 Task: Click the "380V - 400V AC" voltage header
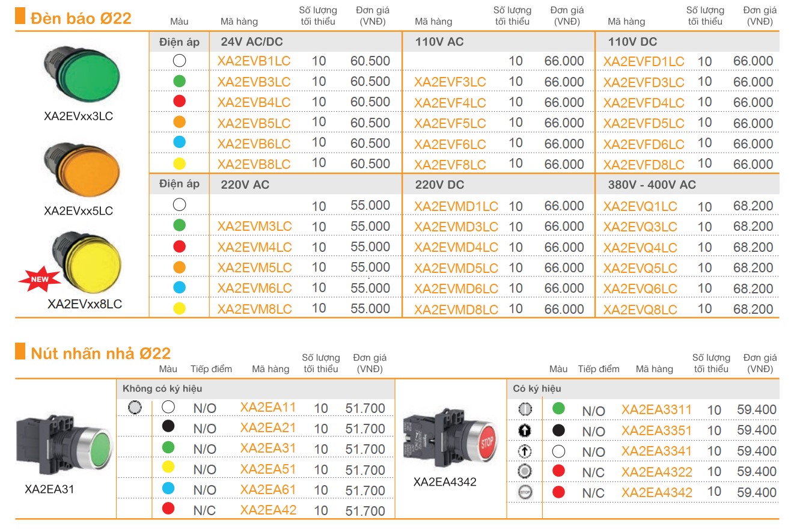[652, 185]
